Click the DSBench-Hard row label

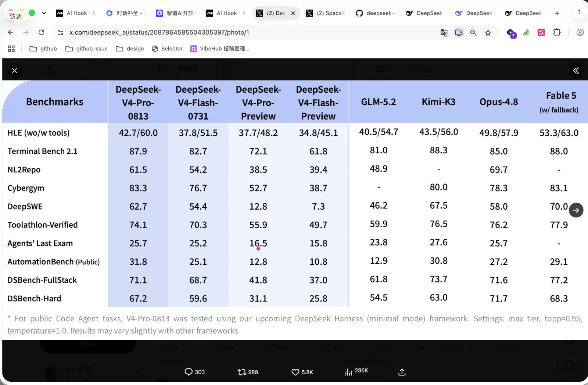click(x=34, y=298)
